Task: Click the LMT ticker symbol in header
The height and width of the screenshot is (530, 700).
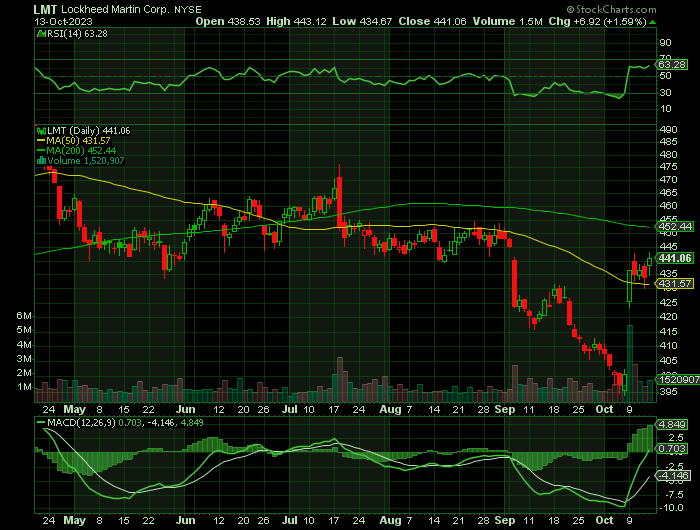Action: click(46, 9)
